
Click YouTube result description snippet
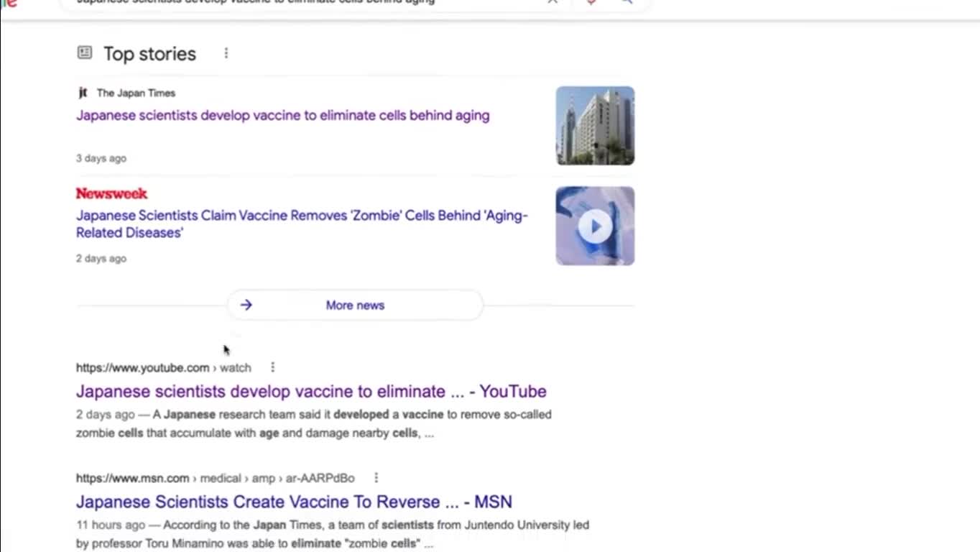coord(314,423)
